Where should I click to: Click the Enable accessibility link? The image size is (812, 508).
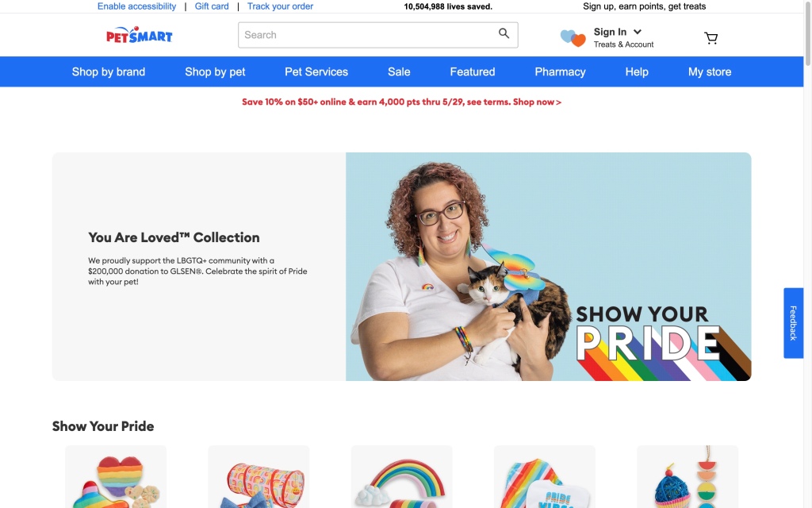click(136, 6)
